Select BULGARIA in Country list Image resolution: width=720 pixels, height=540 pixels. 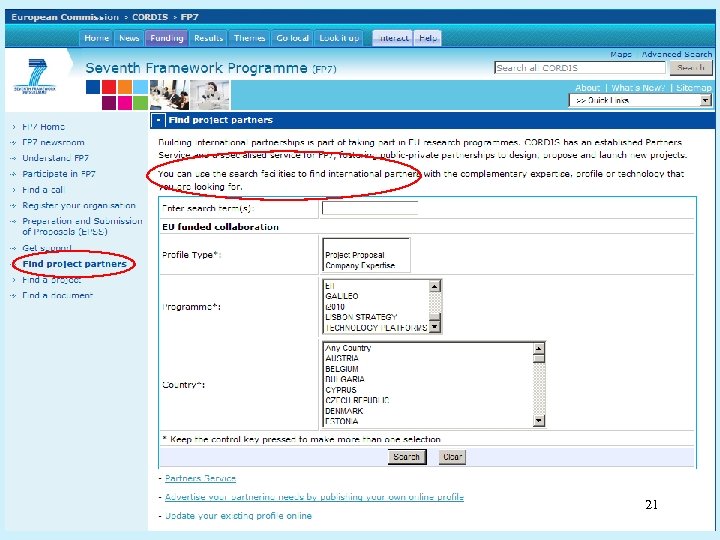pos(344,379)
